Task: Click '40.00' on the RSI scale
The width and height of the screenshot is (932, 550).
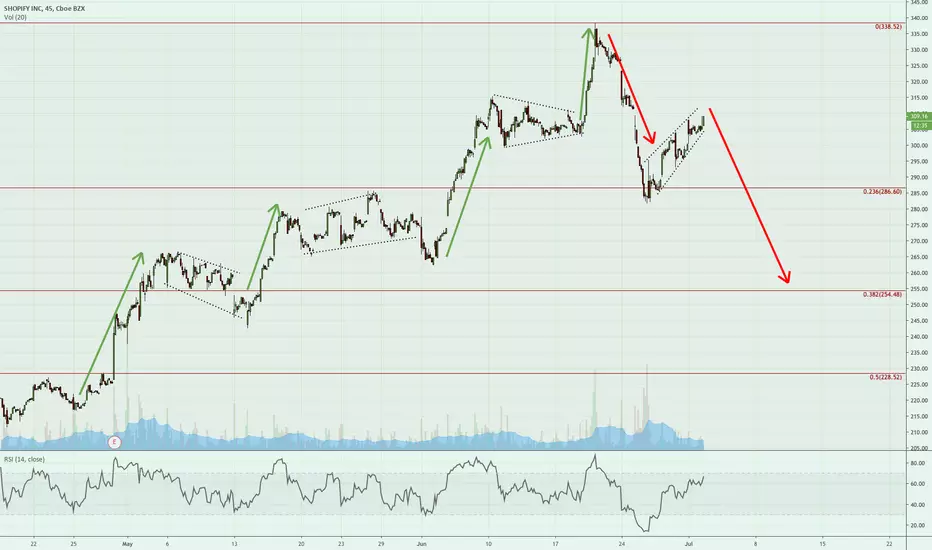Action: 918,504
